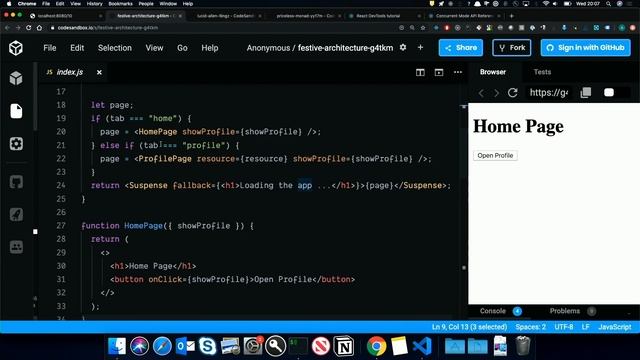Viewport: 640px width, 360px height.
Task: Go forward in the preview browser
Action: [496, 93]
